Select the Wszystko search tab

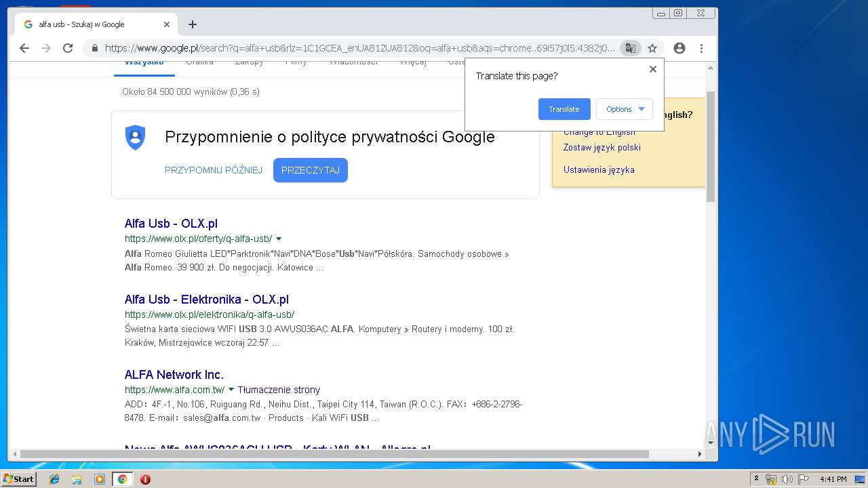click(144, 65)
